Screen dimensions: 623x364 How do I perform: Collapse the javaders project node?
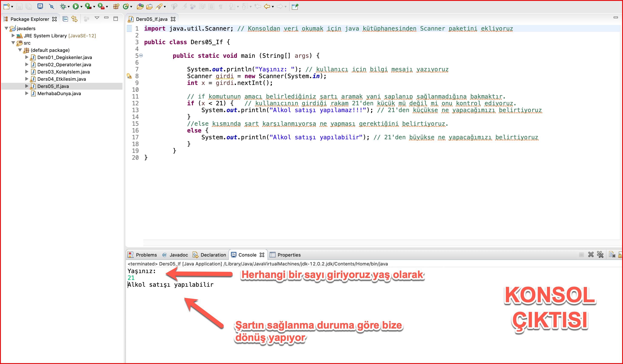pyautogui.click(x=6, y=28)
